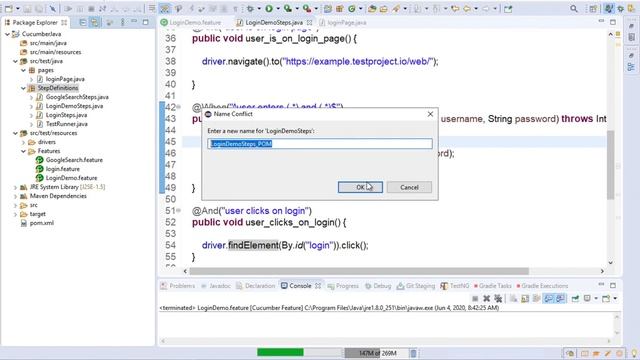This screenshot has height=360, width=640.
Task: Click the Back navigation arrow icon
Action: pos(467,9)
